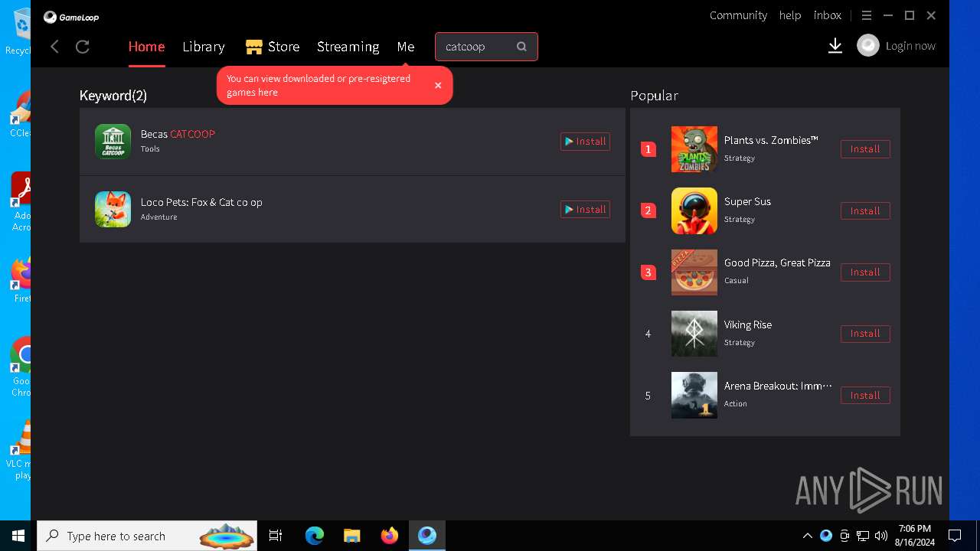Open the downloads arrow icon
This screenshot has width=980, height=551.
click(x=835, y=47)
